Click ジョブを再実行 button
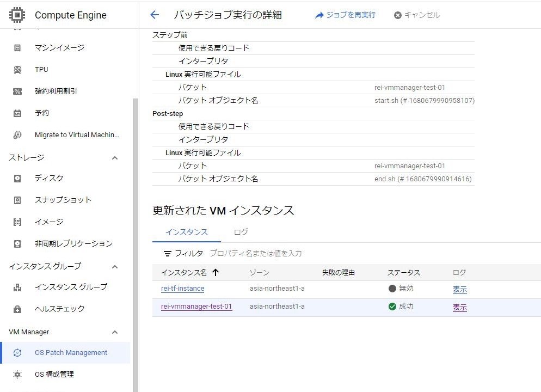 pyautogui.click(x=345, y=15)
